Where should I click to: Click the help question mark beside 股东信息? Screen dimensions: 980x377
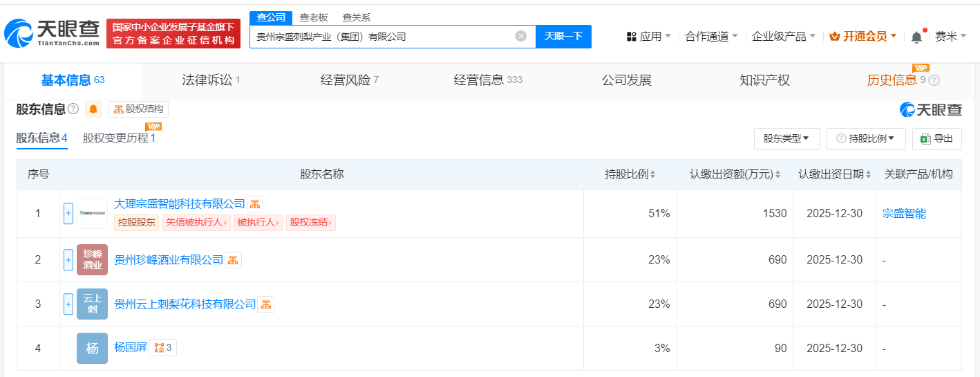point(73,109)
